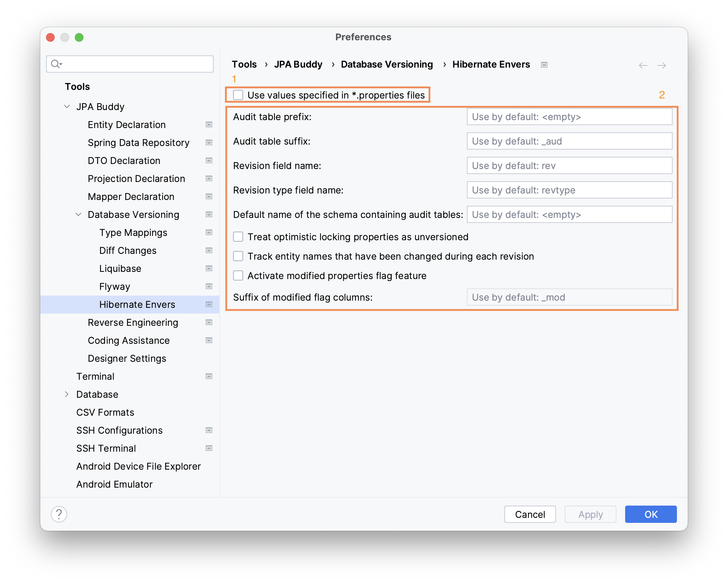The image size is (728, 584).
Task: Check Treat optimistic locking properties as unversioned
Action: (238, 237)
